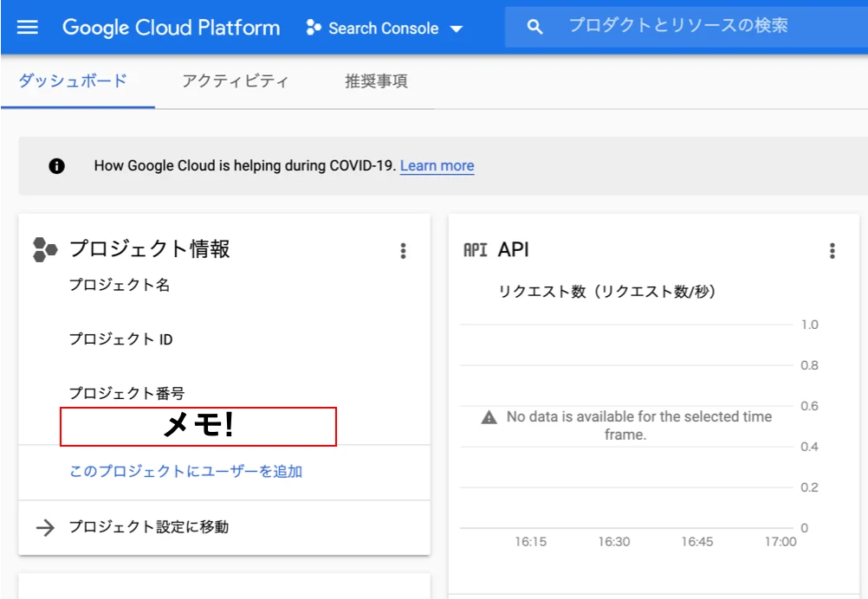Switch to the アクティビティ tab

point(236,81)
